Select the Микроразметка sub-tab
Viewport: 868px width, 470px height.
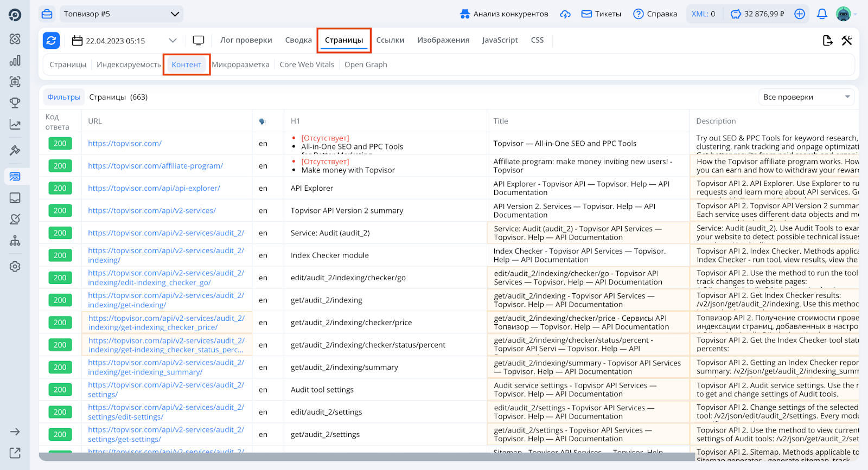(240, 65)
